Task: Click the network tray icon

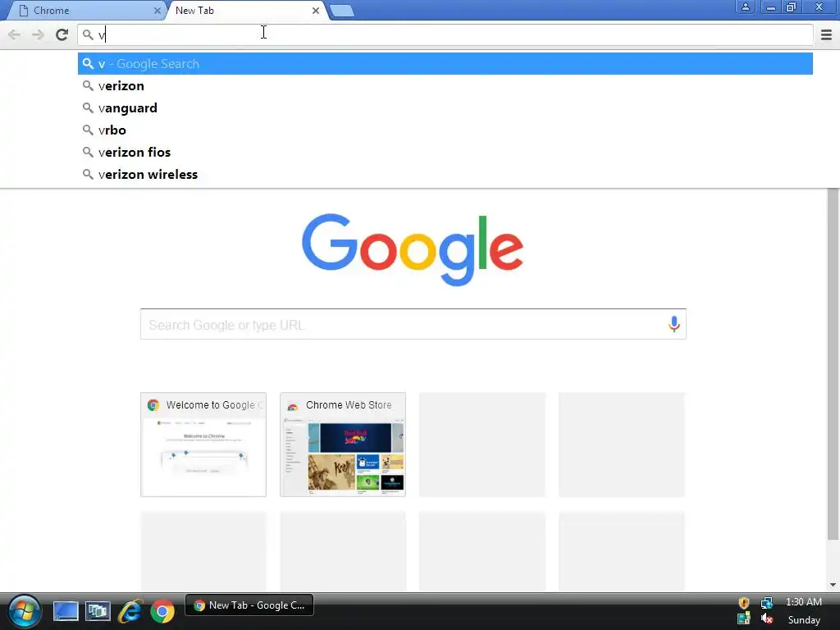Action: (767, 603)
